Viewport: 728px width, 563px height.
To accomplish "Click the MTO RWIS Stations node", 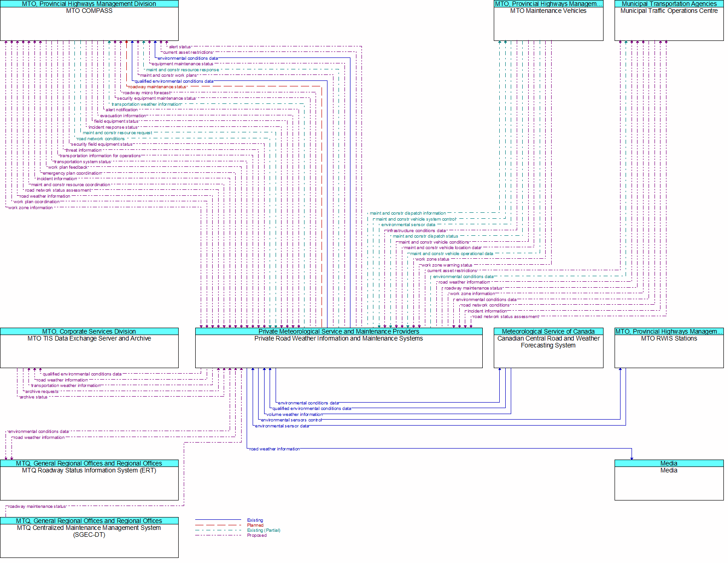I will point(669,348).
